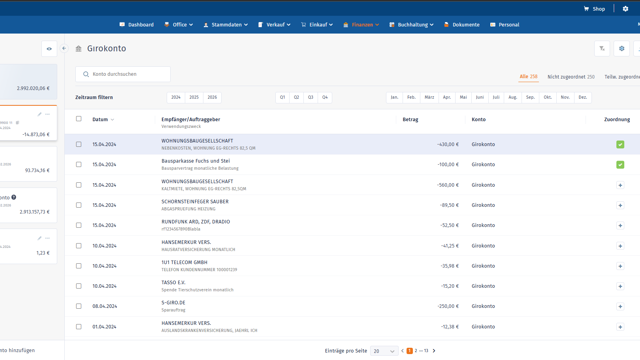
Task: Open the Shop cart link
Action: tap(594, 9)
